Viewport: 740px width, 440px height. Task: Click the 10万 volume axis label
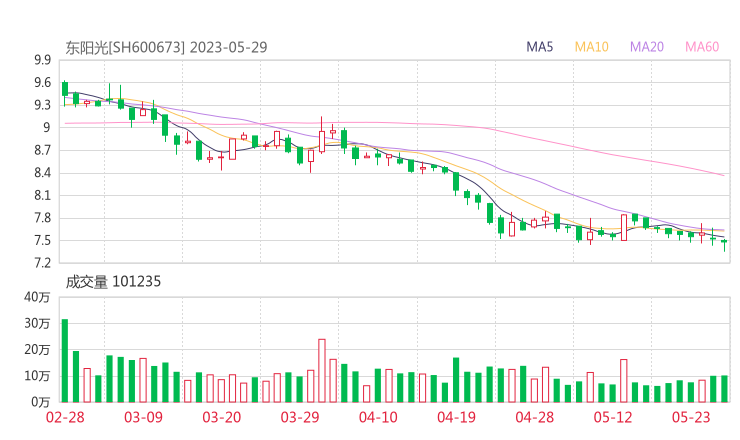[37, 376]
